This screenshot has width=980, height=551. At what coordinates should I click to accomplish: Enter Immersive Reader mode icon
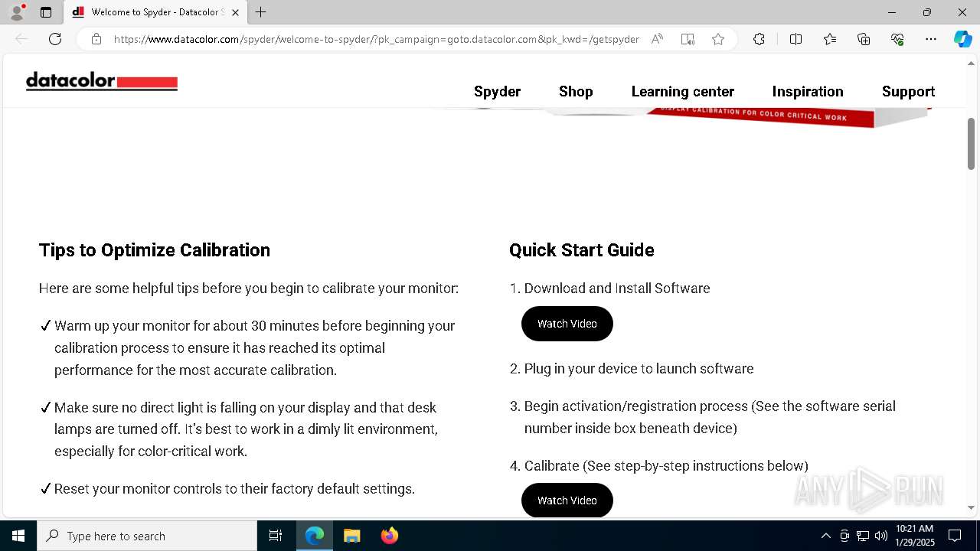coord(688,39)
